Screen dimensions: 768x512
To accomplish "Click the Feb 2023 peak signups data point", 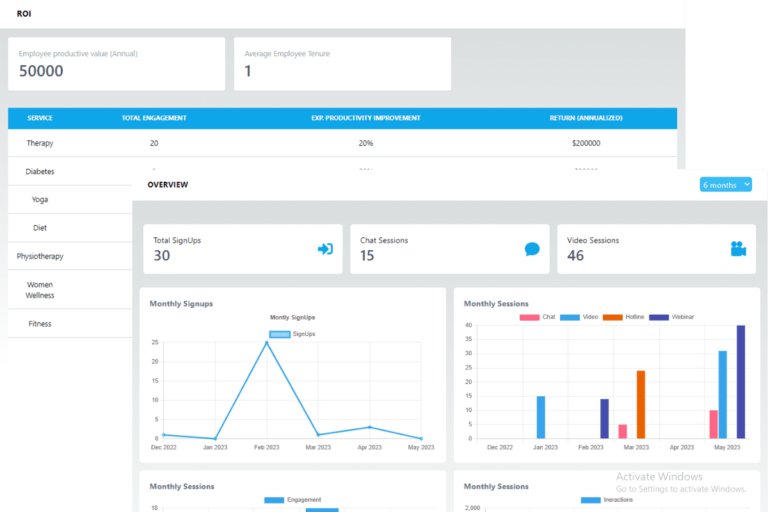I will point(266,343).
